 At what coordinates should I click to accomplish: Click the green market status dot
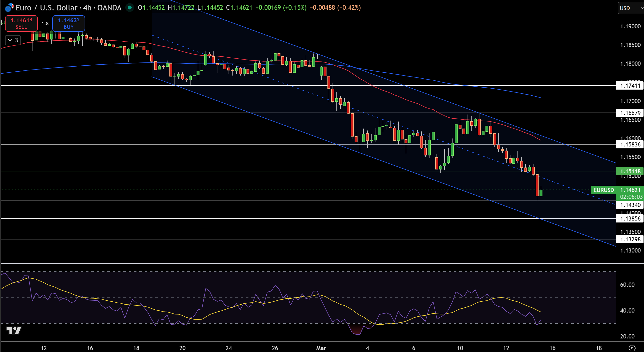point(129,8)
